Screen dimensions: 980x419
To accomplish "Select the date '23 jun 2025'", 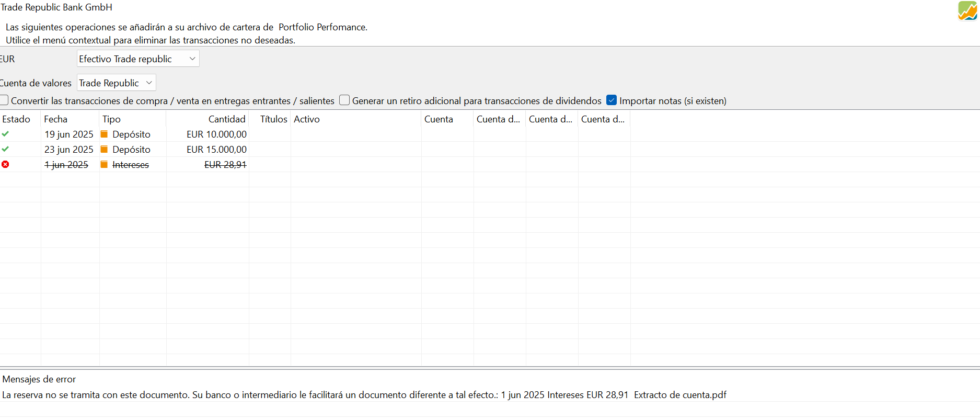I will pyautogui.click(x=69, y=150).
